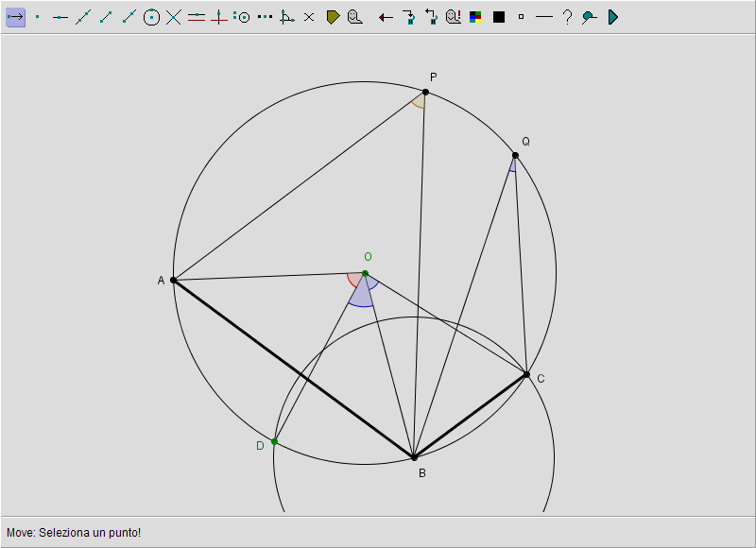Select the Angle tool

click(x=287, y=17)
